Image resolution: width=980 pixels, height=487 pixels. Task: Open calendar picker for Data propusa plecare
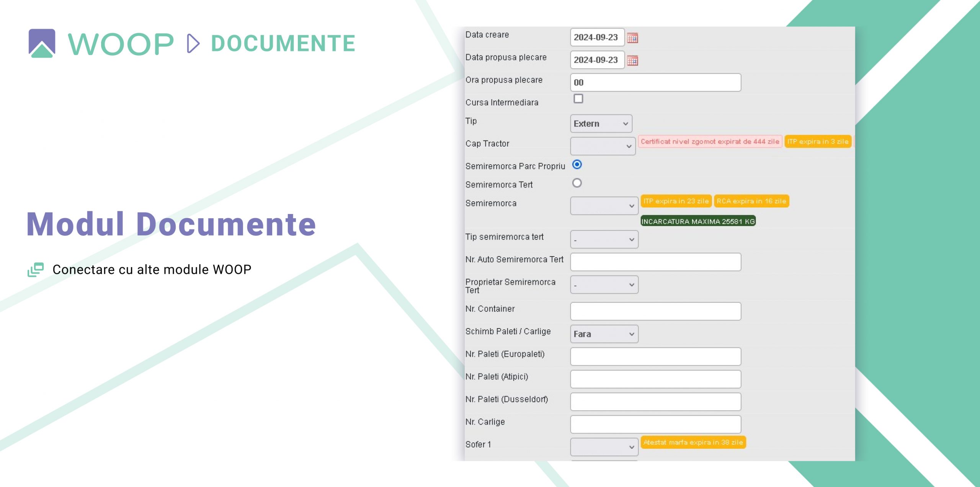point(632,60)
